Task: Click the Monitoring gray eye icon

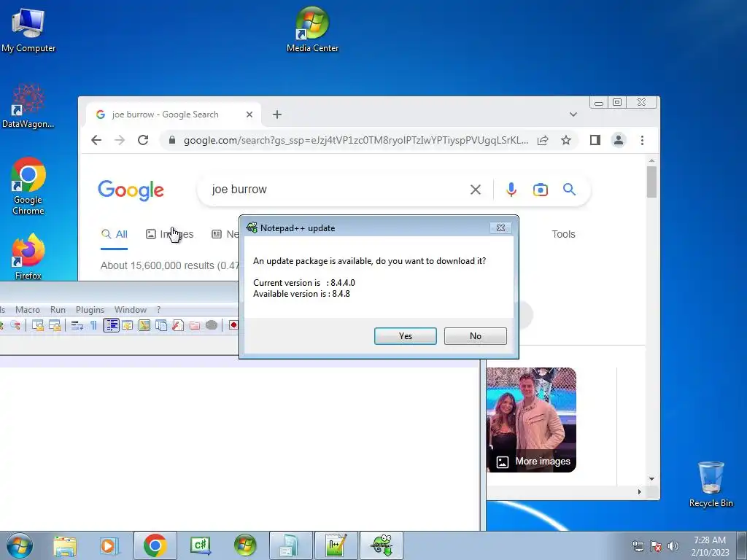Action: pyautogui.click(x=212, y=325)
